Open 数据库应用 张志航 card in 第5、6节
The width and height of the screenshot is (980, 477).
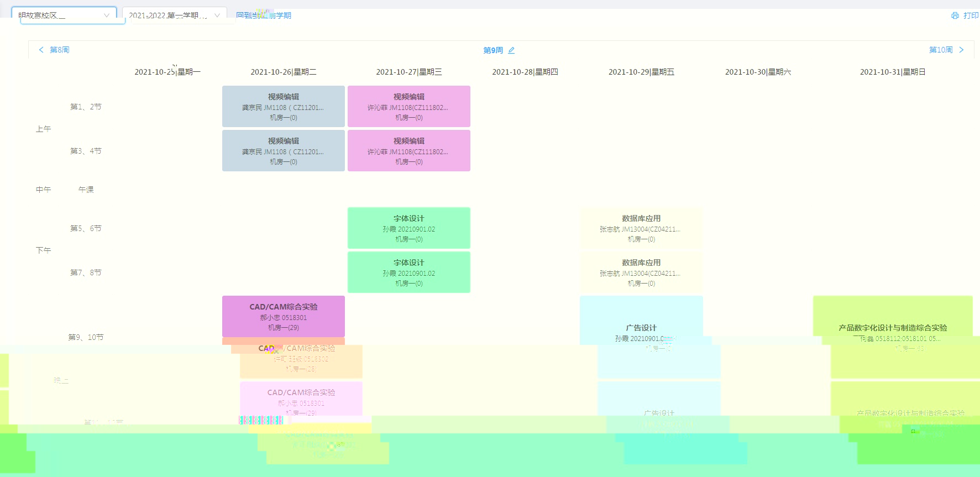coord(641,228)
